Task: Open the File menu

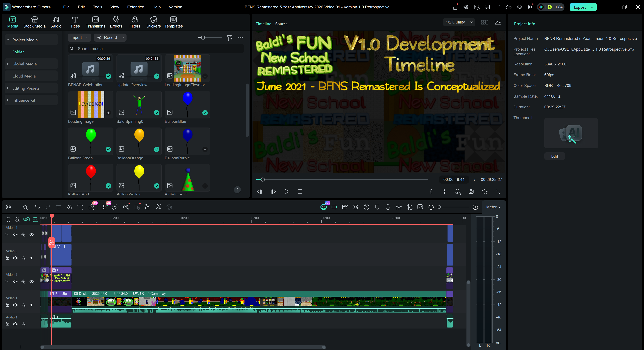Action: [x=66, y=7]
